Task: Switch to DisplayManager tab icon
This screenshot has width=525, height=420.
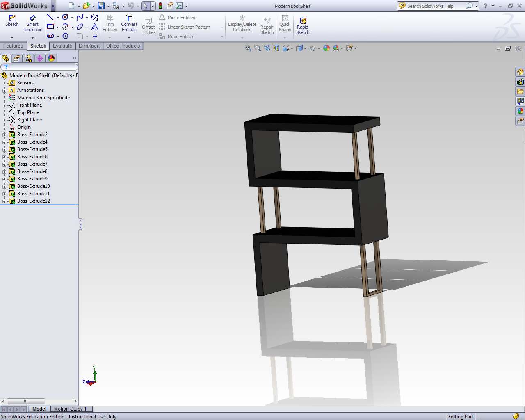Action: tap(51, 58)
